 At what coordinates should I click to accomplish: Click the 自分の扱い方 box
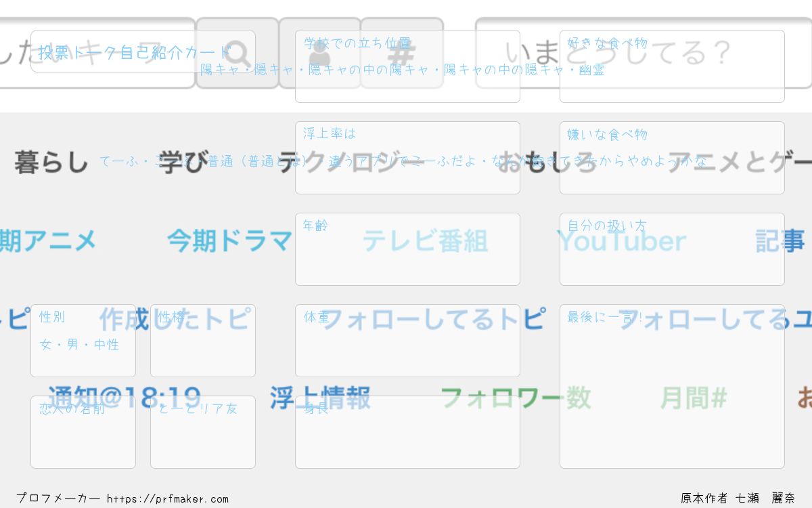[672, 249]
